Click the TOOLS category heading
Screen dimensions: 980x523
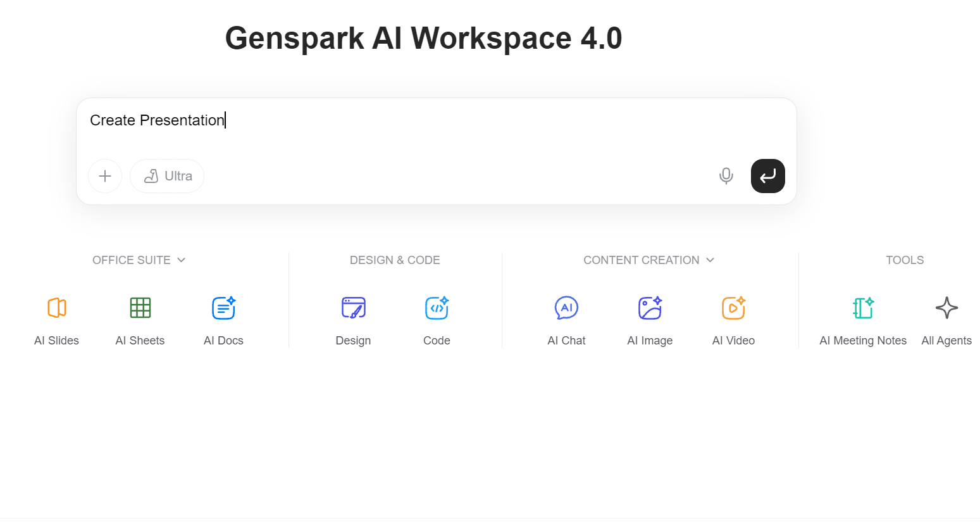[905, 260]
